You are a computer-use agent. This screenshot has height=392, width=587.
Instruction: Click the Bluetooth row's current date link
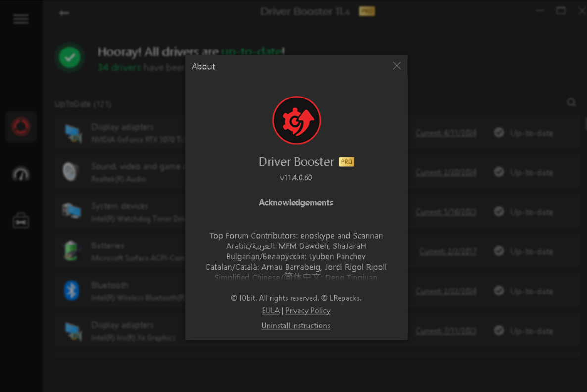click(446, 292)
